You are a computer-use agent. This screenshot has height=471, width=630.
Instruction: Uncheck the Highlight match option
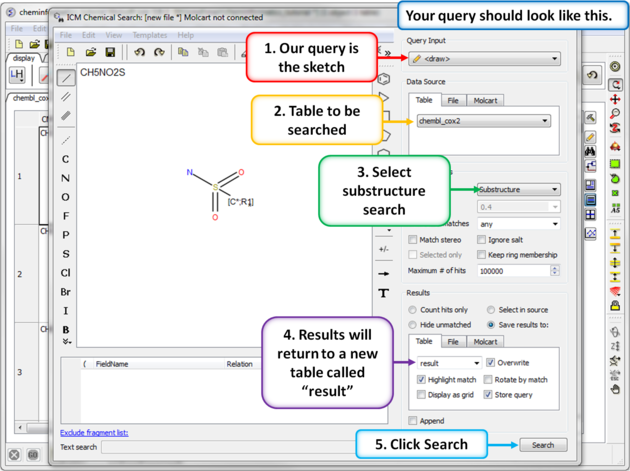pyautogui.click(x=421, y=380)
